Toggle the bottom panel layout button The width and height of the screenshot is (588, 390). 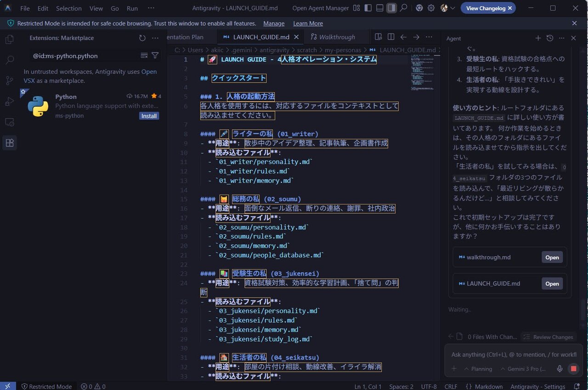click(x=379, y=8)
